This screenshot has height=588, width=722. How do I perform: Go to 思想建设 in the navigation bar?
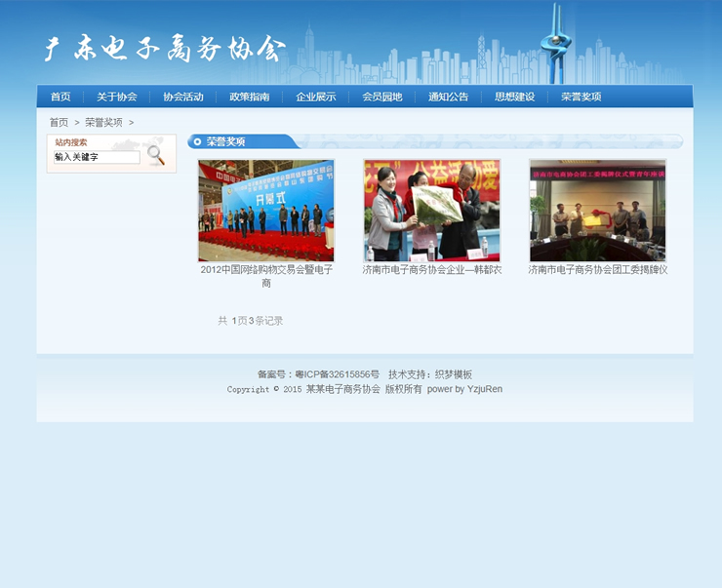click(x=514, y=97)
